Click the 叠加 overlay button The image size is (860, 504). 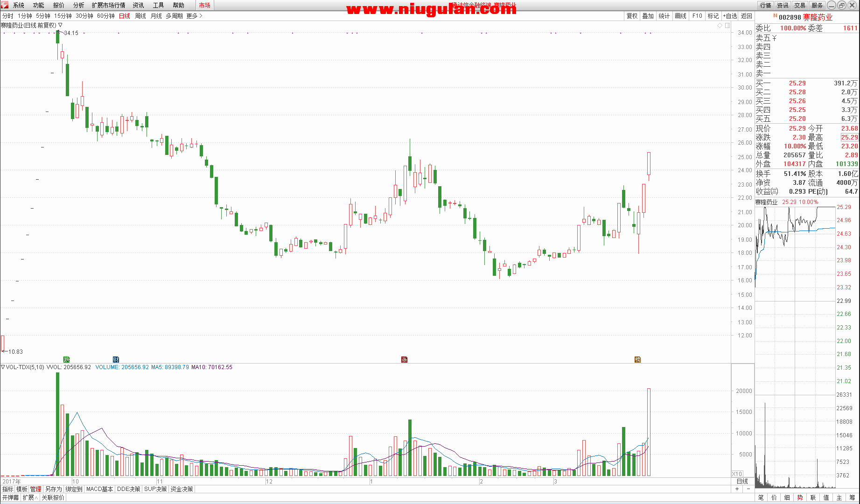pos(648,16)
